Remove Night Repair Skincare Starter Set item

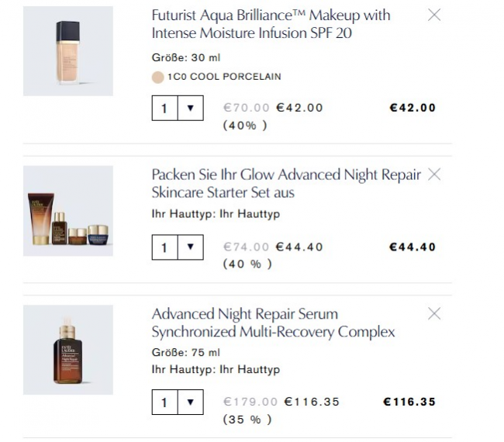tap(434, 174)
